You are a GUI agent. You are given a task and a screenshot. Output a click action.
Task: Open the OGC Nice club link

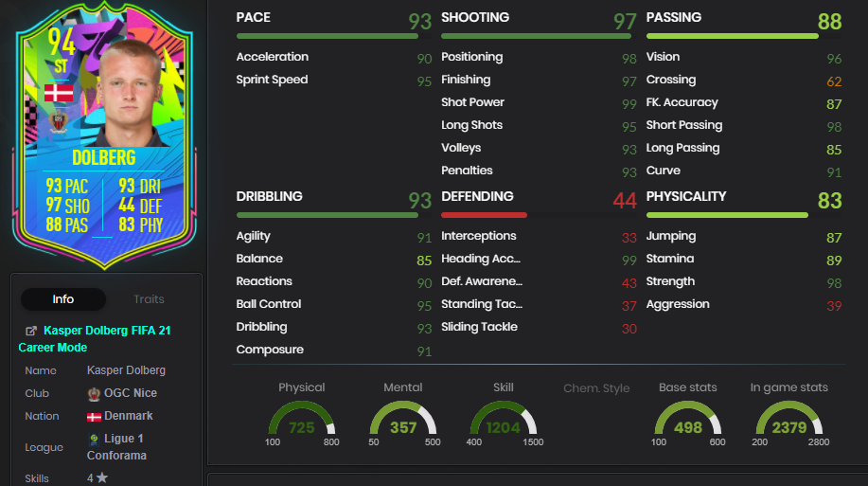131,393
